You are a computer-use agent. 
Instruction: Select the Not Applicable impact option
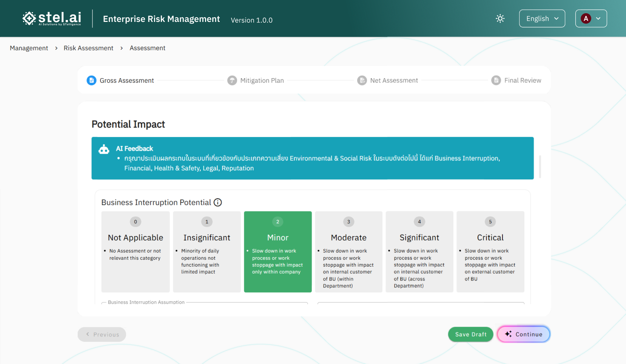pos(136,251)
